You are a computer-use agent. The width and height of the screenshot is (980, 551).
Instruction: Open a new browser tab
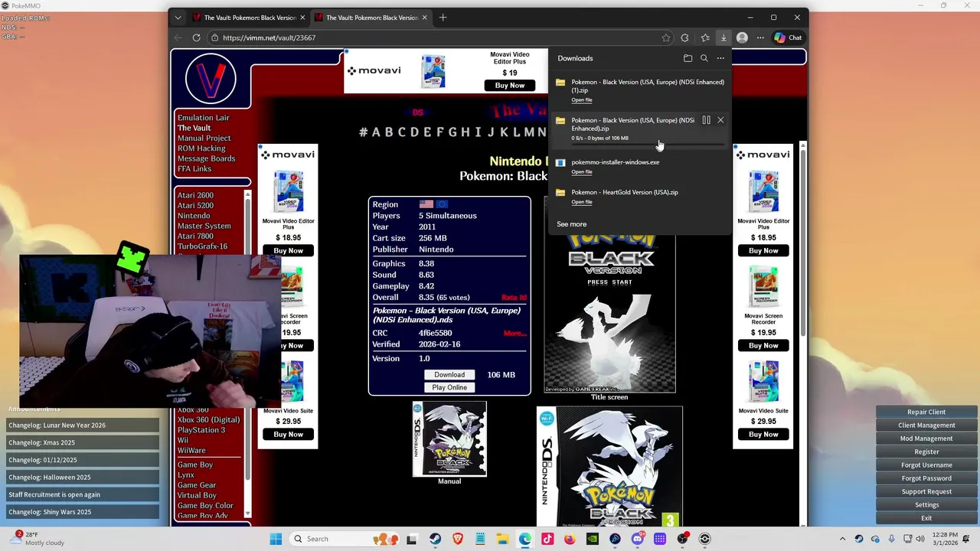(443, 18)
